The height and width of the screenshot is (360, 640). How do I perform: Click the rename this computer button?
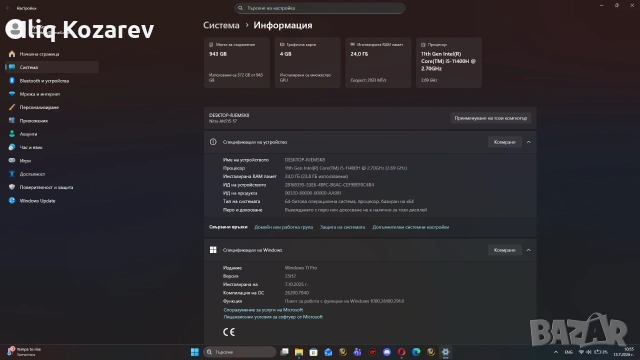click(x=491, y=118)
